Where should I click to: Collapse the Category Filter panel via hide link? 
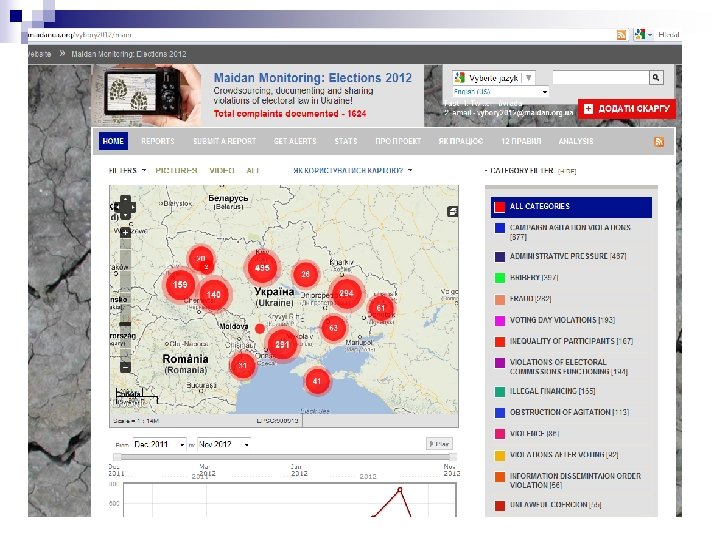tap(567, 171)
